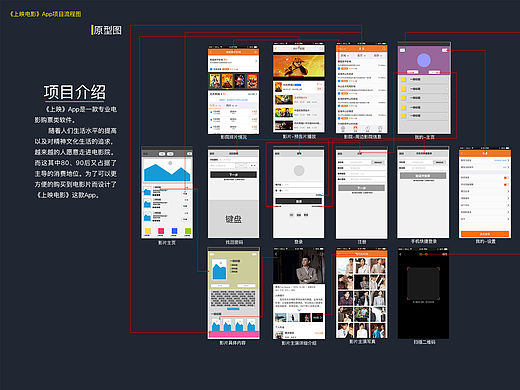The height and width of the screenshot is (390, 520).
Task: Click right header icon on 影院排片情况 screen
Action: pos(256,52)
